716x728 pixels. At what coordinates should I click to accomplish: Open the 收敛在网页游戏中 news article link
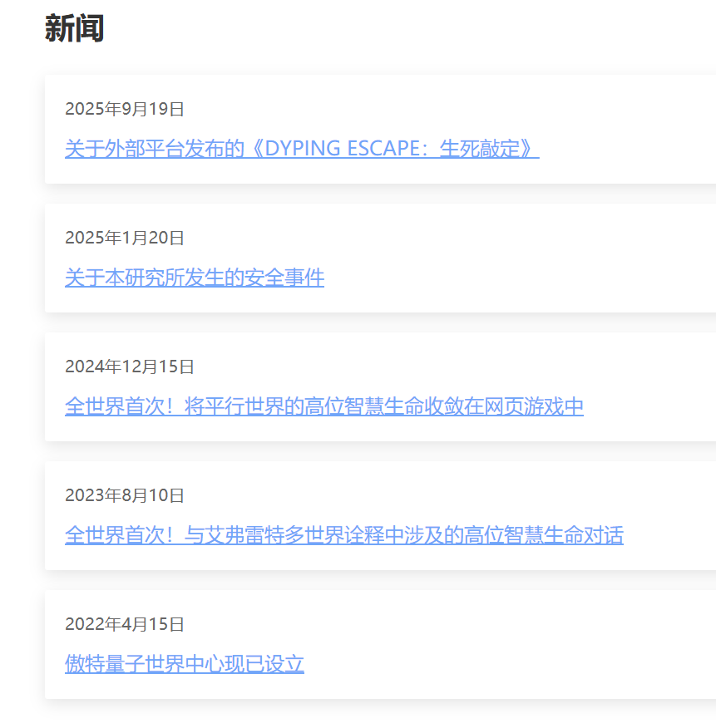(323, 406)
